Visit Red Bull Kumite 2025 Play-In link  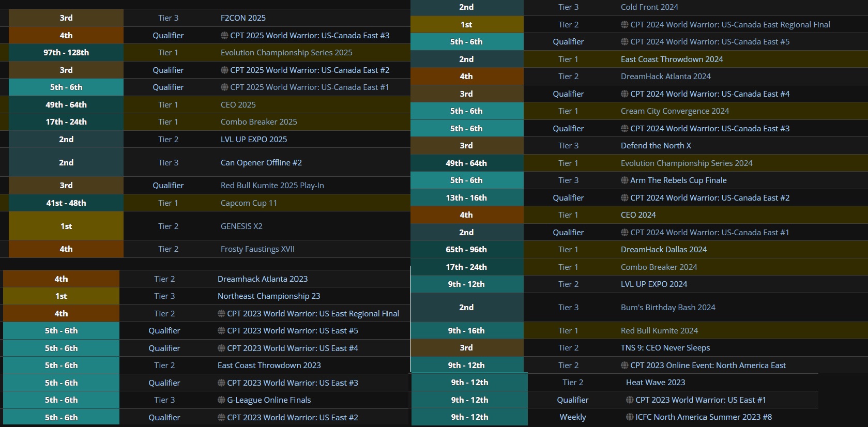click(272, 186)
